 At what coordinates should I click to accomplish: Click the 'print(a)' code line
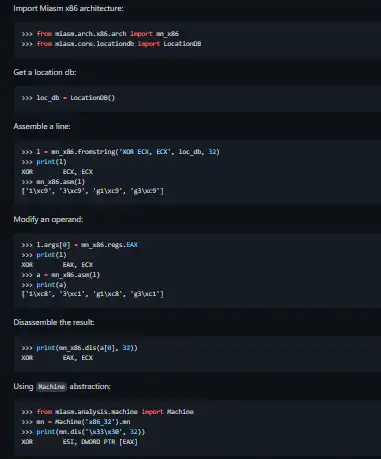pos(44,285)
